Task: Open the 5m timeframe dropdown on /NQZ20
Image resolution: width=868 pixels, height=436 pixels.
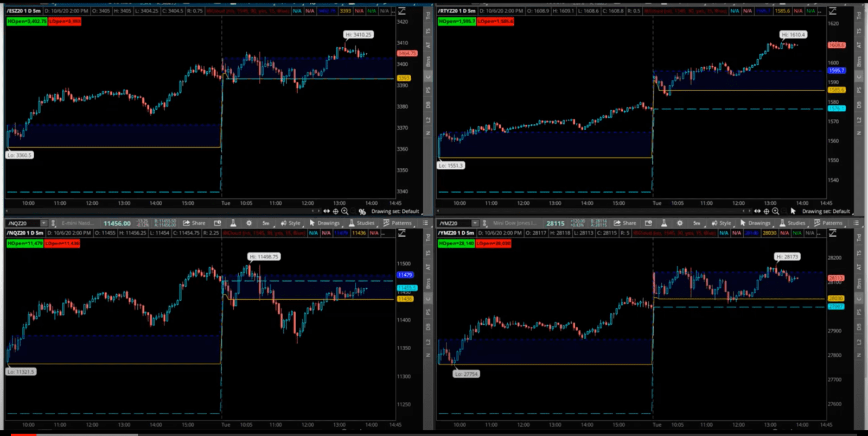Action: [x=266, y=223]
